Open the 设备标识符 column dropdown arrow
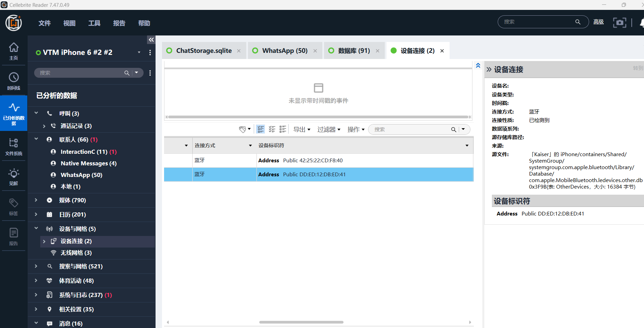644x328 pixels. coord(467,146)
